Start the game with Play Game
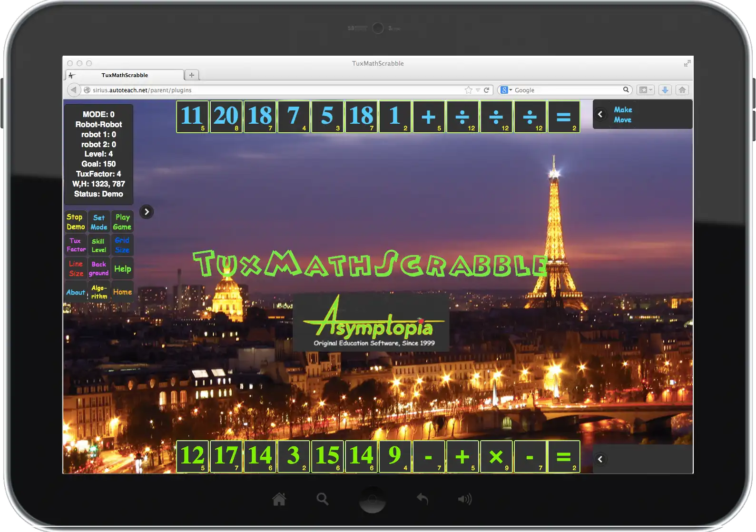 [x=122, y=222]
